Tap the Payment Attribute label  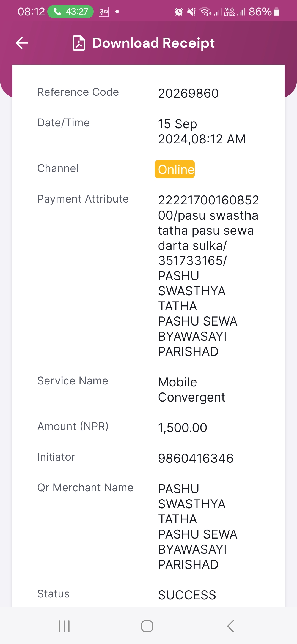click(x=83, y=199)
